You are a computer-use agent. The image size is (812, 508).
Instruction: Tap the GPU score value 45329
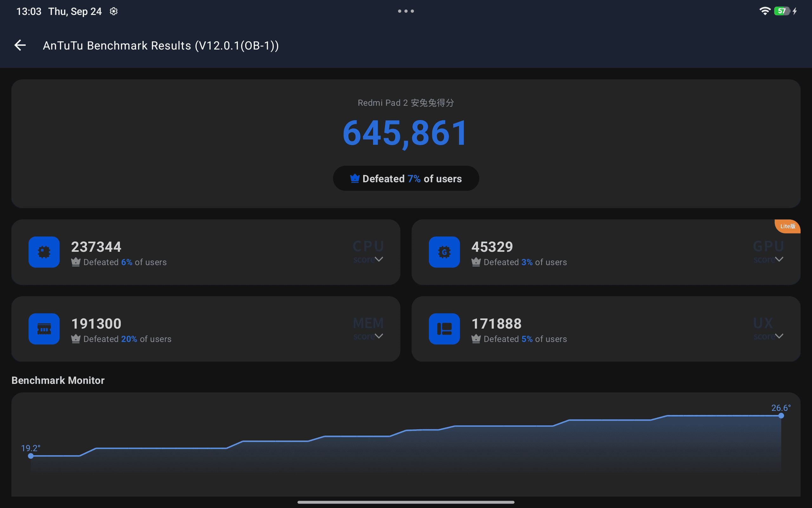click(x=492, y=247)
